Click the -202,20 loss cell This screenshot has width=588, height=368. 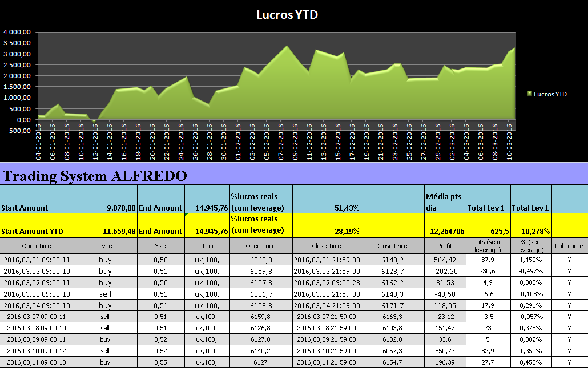pos(445,271)
